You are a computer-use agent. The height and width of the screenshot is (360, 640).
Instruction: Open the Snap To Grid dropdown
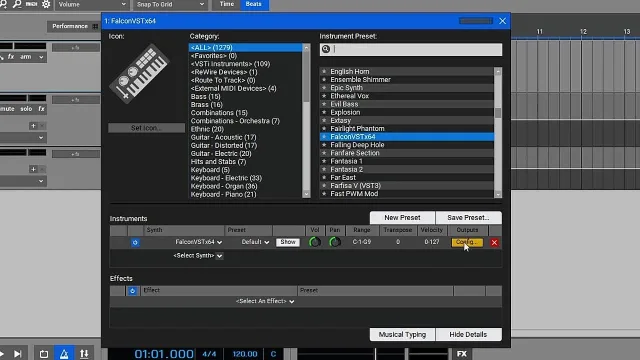click(170, 4)
